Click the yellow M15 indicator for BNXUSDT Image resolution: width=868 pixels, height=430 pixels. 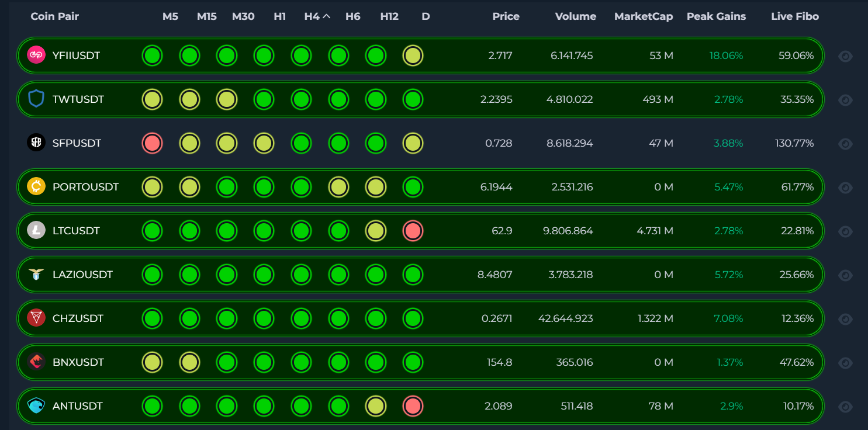coord(189,362)
